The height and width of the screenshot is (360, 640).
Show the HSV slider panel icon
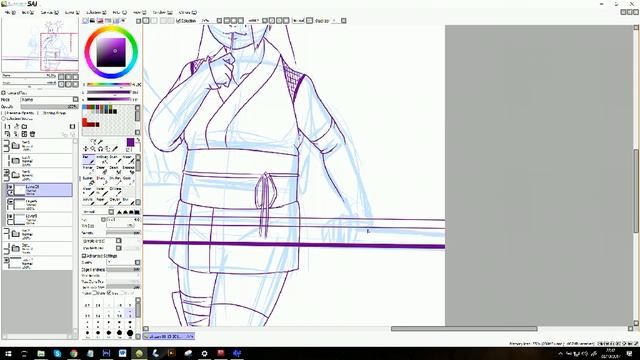[100, 20]
